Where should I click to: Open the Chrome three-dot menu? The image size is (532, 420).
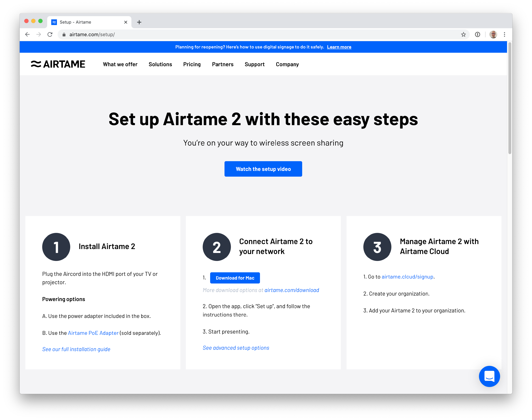pyautogui.click(x=504, y=34)
